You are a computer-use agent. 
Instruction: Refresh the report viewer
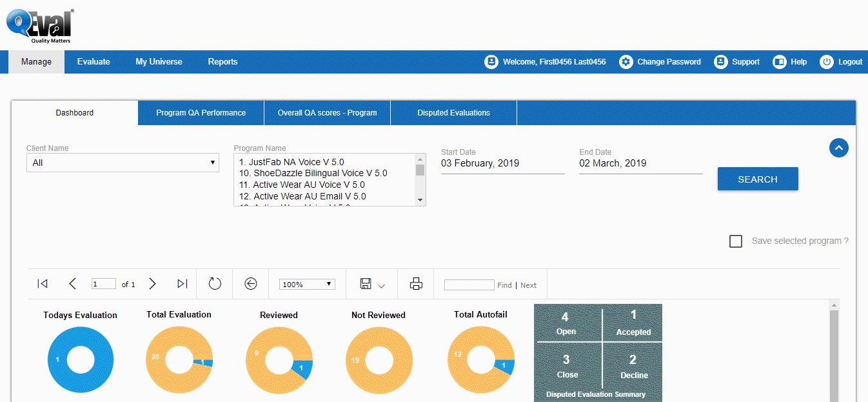(x=215, y=284)
